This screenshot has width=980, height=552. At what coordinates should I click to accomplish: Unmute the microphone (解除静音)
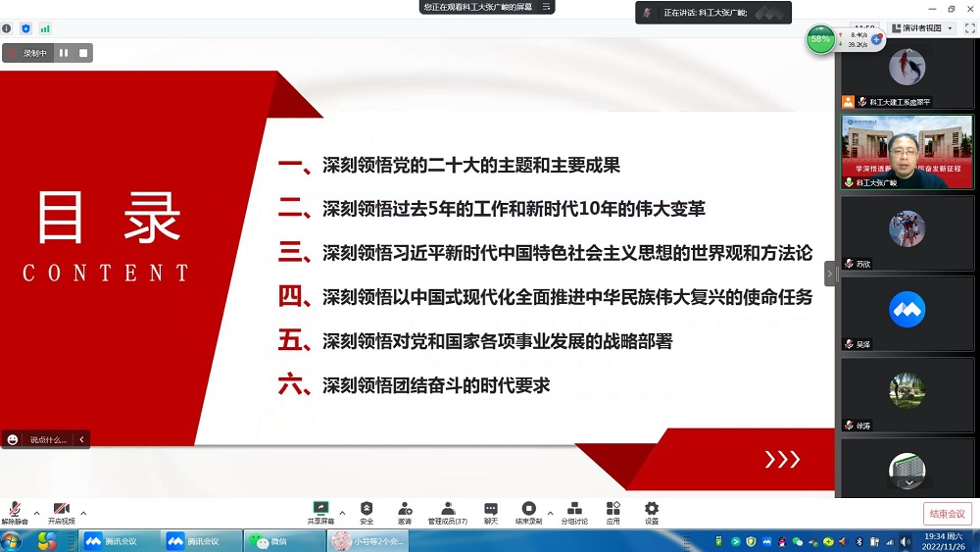point(15,511)
